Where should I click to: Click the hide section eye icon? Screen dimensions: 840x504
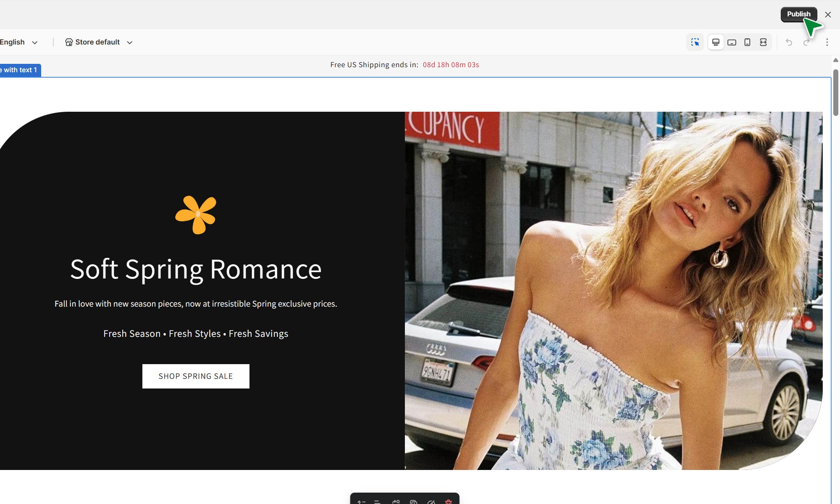[431, 501]
